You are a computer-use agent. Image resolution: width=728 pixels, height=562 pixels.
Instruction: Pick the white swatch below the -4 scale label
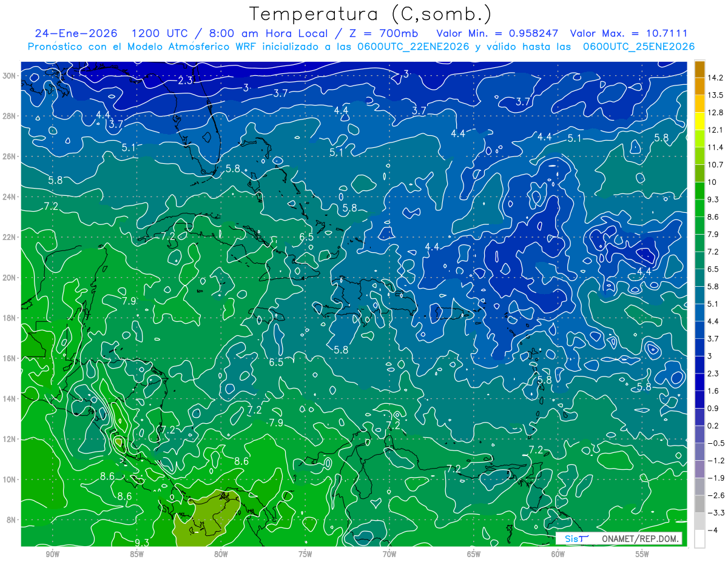tap(699, 538)
